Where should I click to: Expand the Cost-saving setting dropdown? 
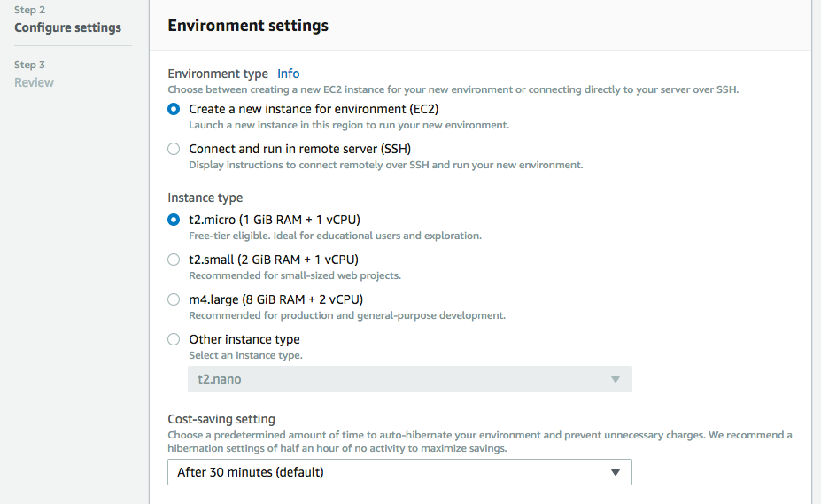399,472
